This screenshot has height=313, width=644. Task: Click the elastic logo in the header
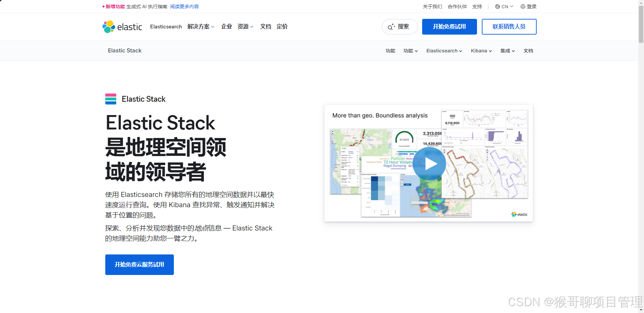[122, 27]
